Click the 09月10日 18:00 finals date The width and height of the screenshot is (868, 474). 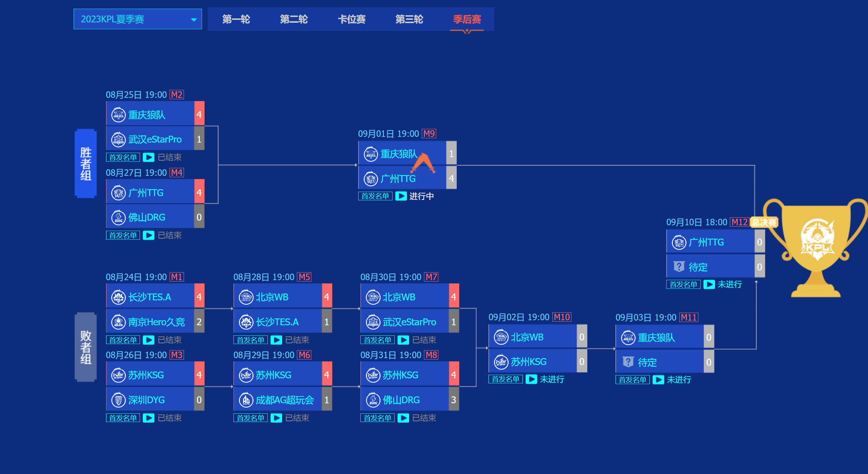[x=697, y=222]
